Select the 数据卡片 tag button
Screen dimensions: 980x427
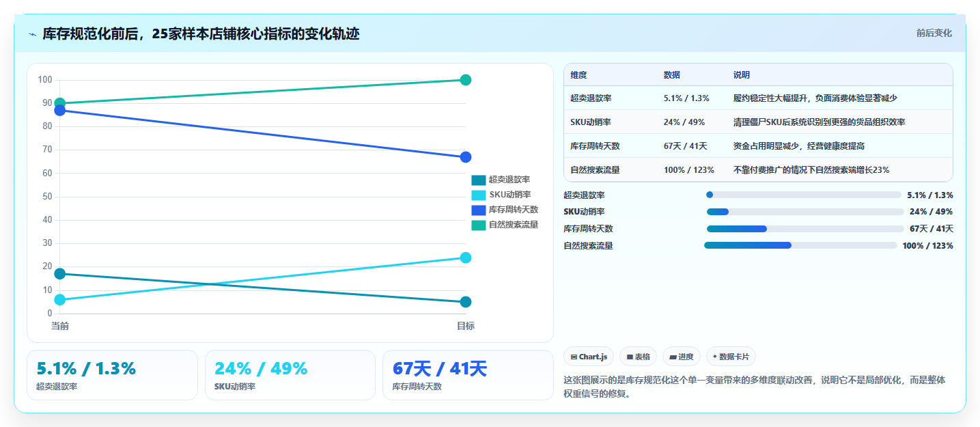pos(731,357)
